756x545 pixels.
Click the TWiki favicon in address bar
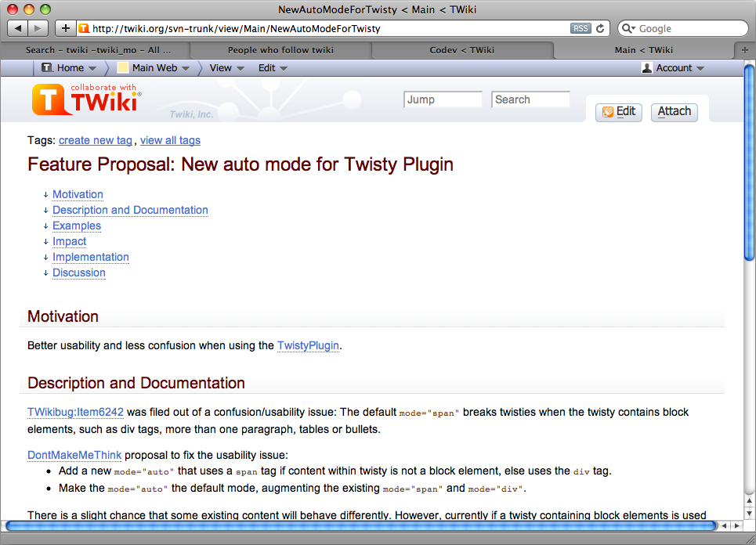pos(84,28)
